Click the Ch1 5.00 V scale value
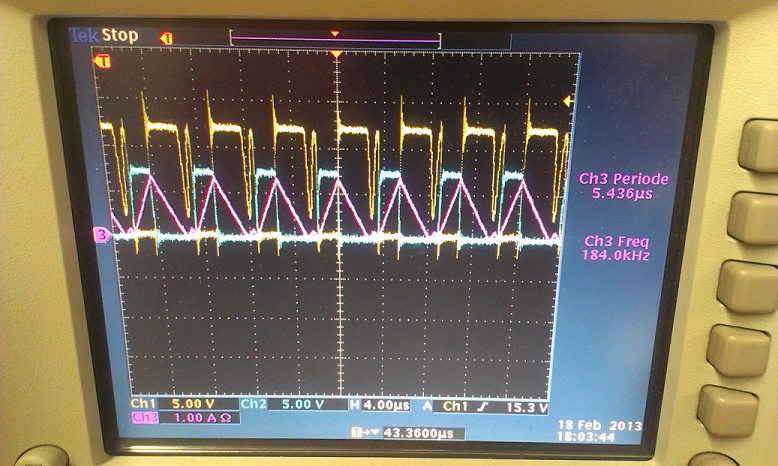Screen dimensions: 778x466 tap(193, 404)
